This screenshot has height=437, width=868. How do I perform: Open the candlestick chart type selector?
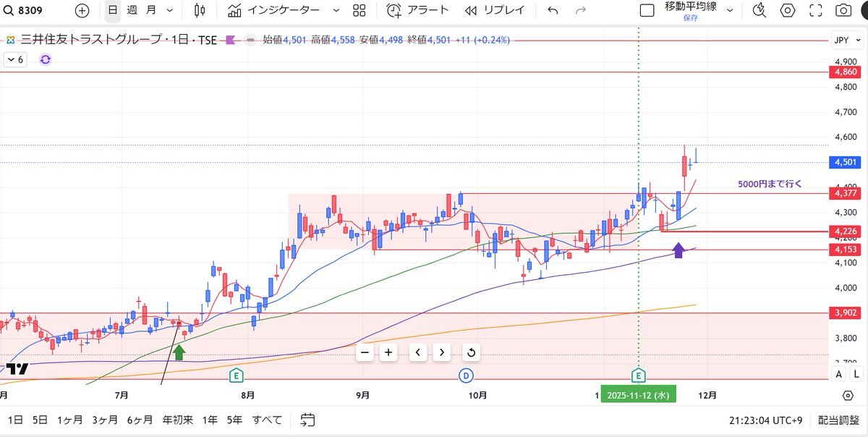[x=200, y=11]
